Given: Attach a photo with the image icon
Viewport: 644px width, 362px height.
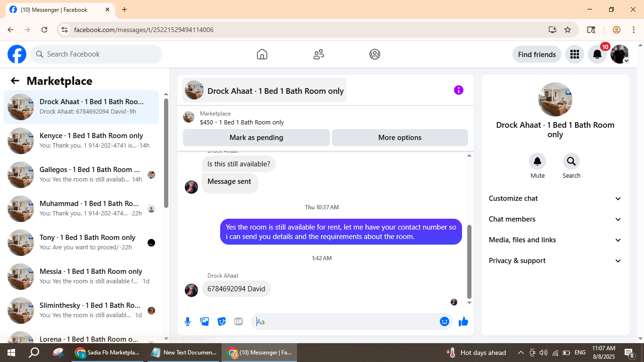Looking at the screenshot, I should [205, 321].
